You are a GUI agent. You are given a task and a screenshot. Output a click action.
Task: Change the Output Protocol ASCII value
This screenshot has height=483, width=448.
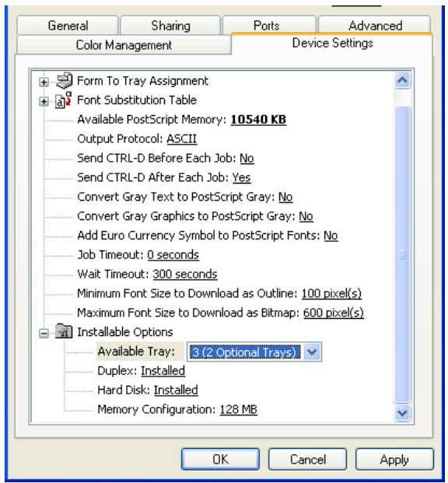click(181, 139)
